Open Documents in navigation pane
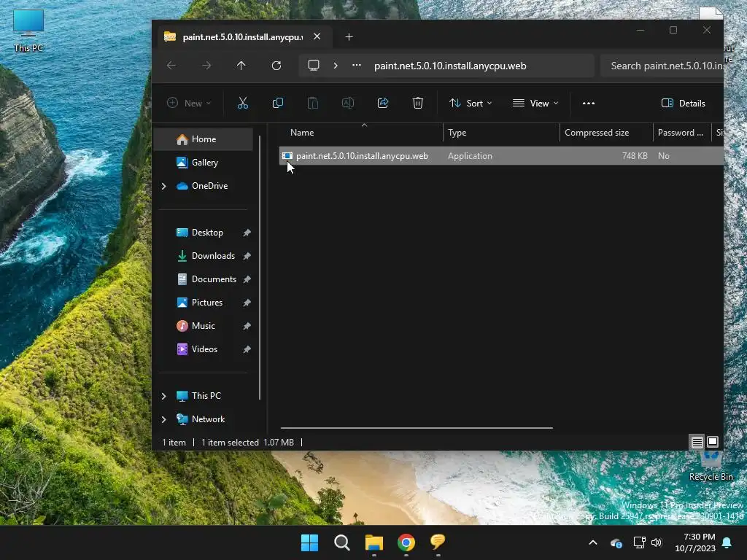The image size is (747, 560). (x=214, y=279)
